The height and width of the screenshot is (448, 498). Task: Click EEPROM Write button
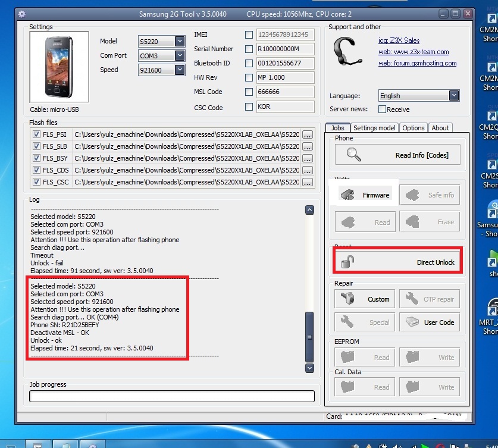pyautogui.click(x=430, y=357)
